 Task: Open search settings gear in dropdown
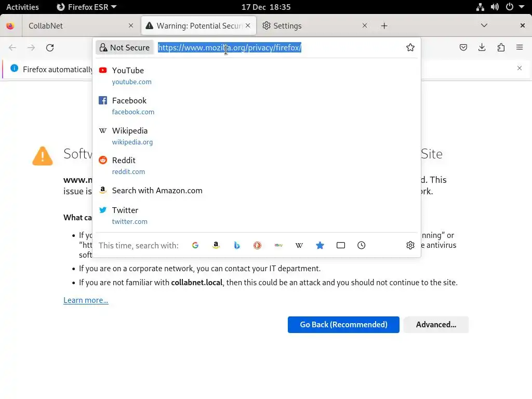tap(410, 245)
